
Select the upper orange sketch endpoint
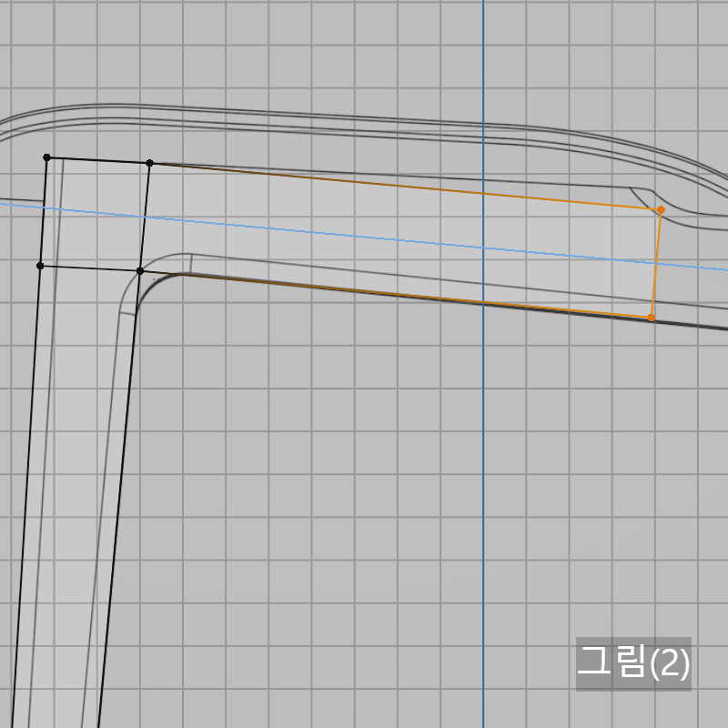(x=661, y=210)
